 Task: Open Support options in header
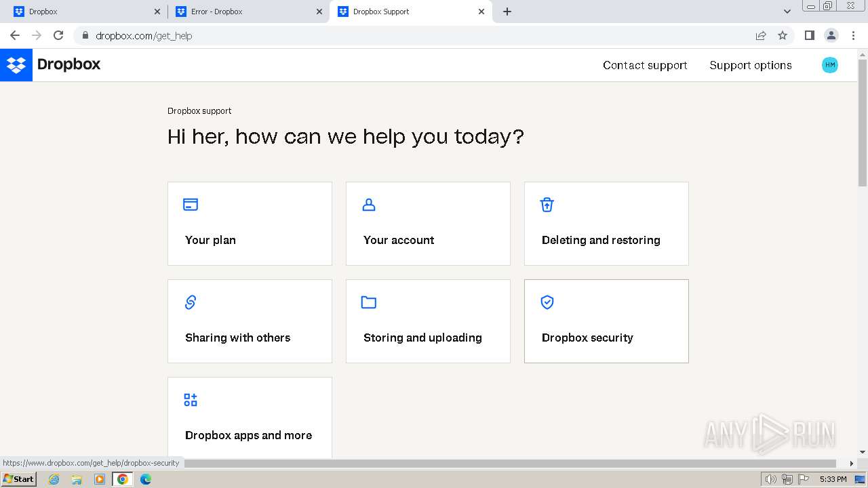[x=751, y=65]
